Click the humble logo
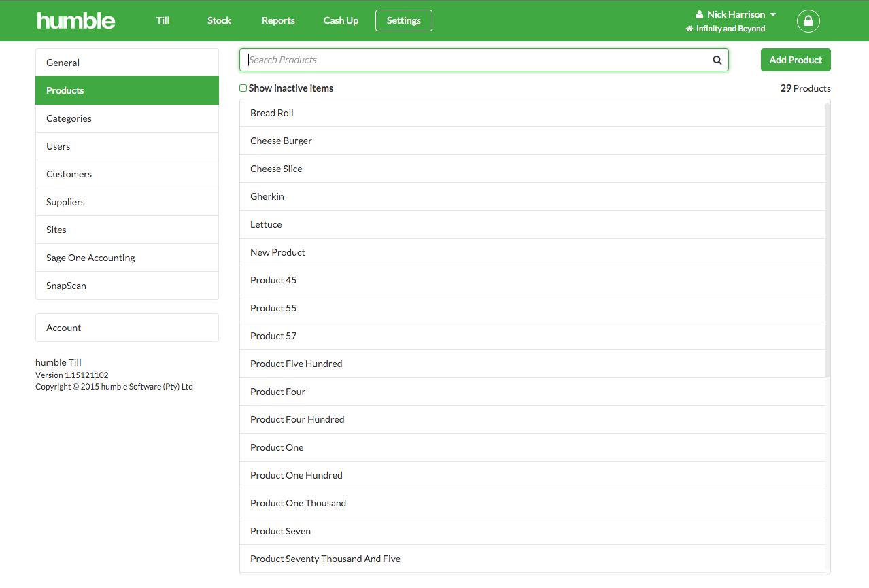This screenshot has width=869, height=588. point(76,20)
